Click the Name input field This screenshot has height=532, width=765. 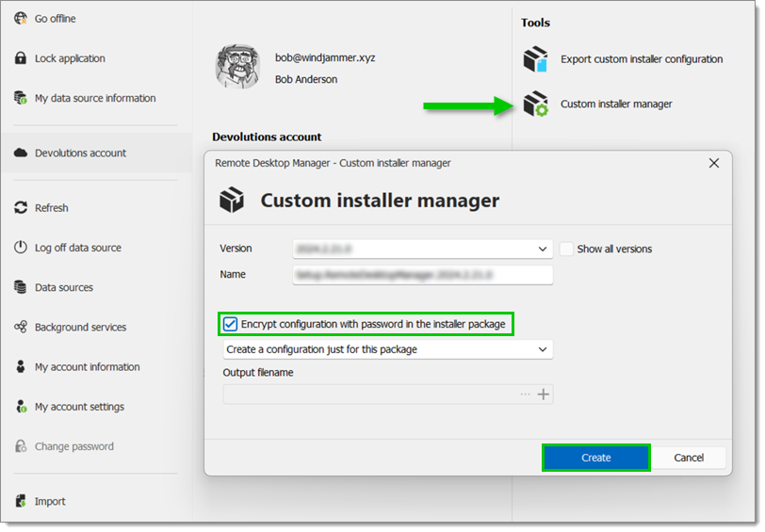coord(422,275)
